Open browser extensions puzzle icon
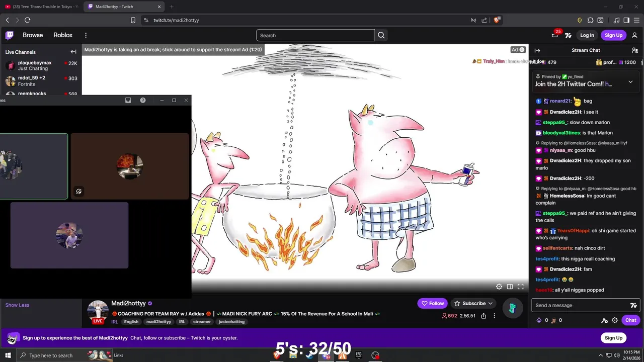 pos(590,20)
